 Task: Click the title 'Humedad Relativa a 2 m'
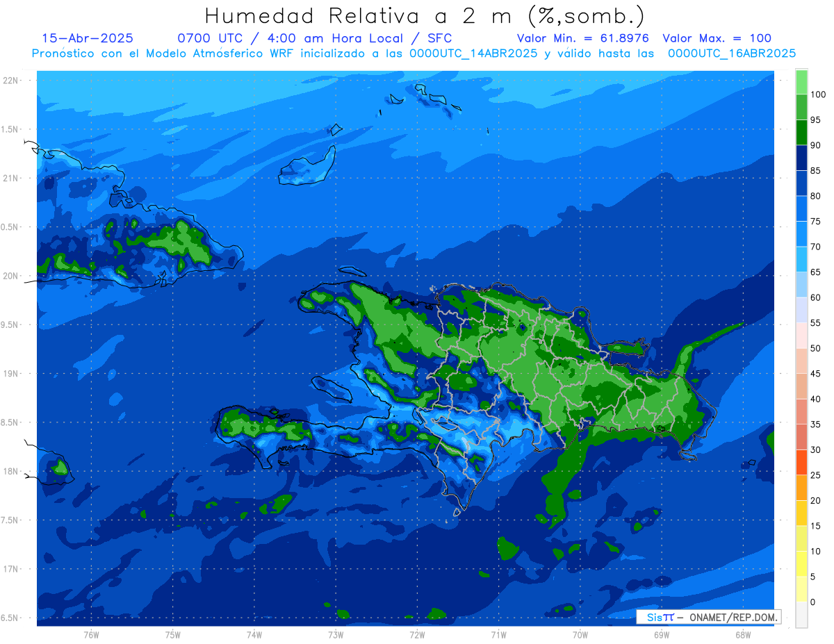(361, 15)
